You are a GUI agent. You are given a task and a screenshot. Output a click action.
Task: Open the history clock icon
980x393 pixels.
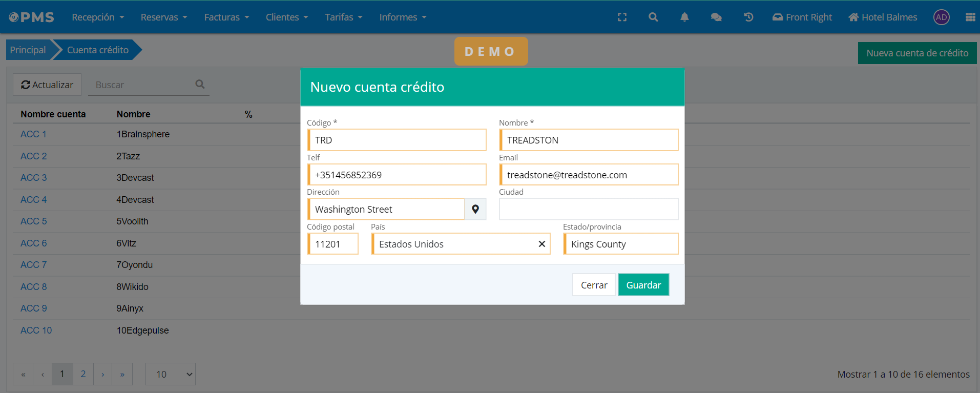748,17
